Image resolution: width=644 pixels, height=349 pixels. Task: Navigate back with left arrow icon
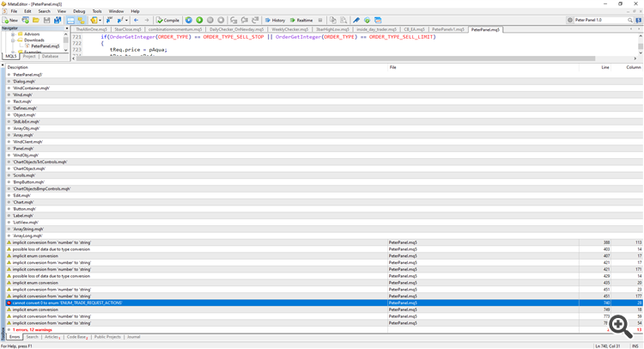(136, 20)
